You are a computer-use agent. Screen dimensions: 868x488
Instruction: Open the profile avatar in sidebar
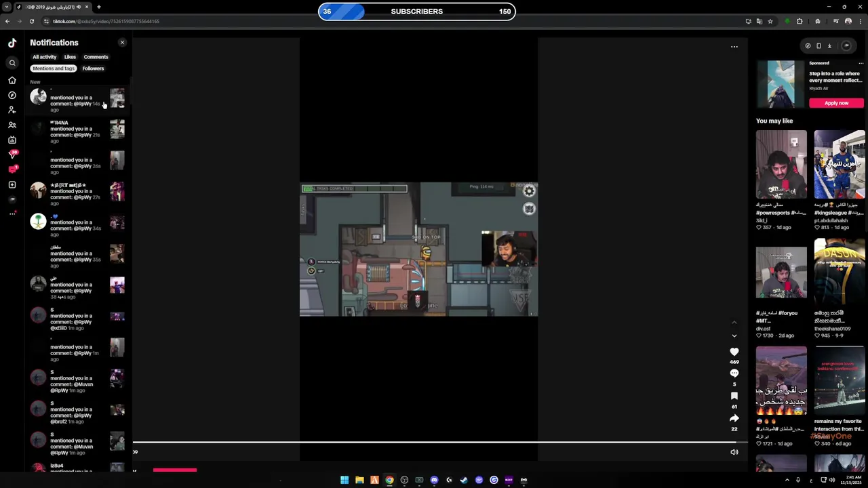click(12, 199)
